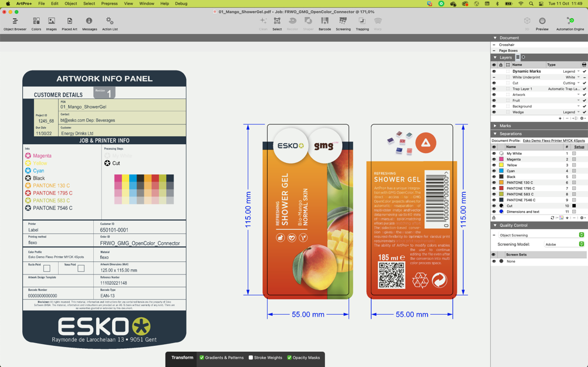The height and width of the screenshot is (367, 588).
Task: Open the Placed Art panel
Action: [69, 23]
